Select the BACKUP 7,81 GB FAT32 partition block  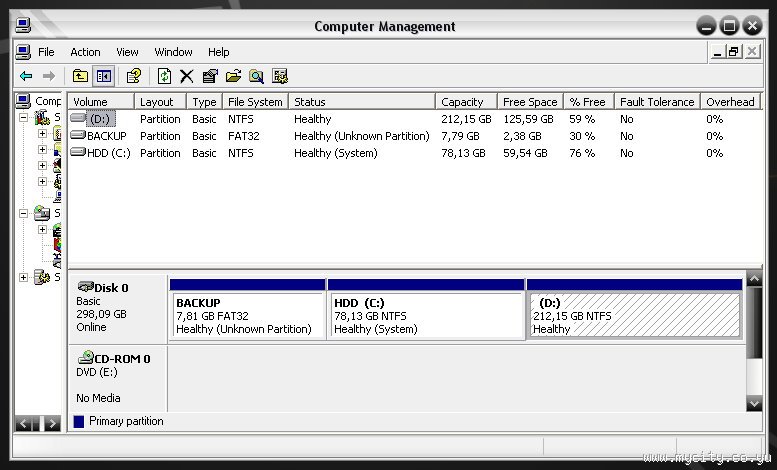pyautogui.click(x=247, y=315)
